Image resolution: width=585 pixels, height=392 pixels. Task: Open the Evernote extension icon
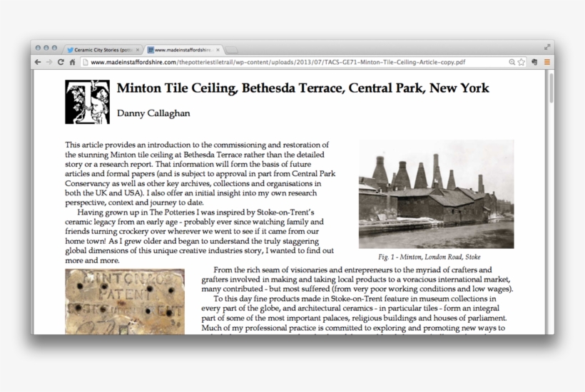(x=534, y=62)
